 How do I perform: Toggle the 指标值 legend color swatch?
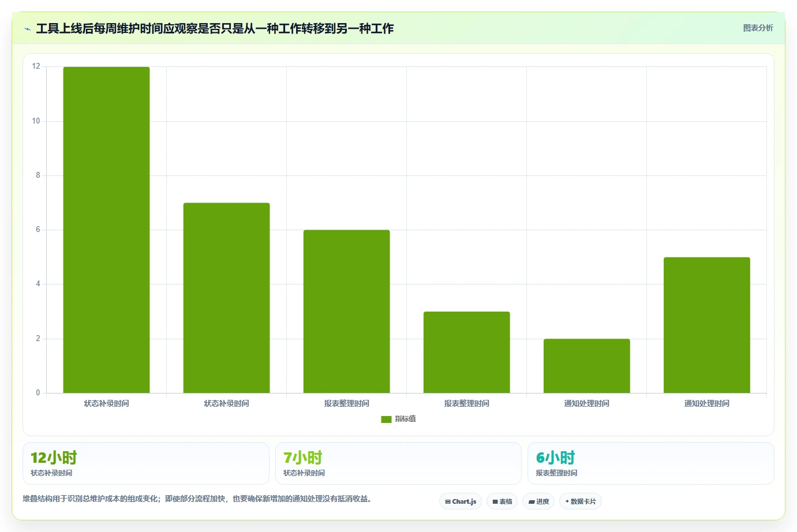386,419
